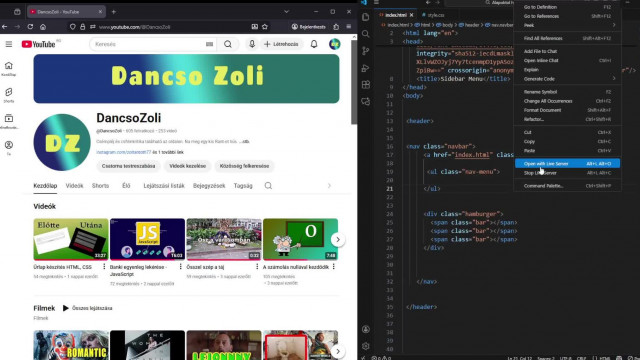Expand the Peek submenu in context menu
This screenshot has height=360, width=640.
567,25
